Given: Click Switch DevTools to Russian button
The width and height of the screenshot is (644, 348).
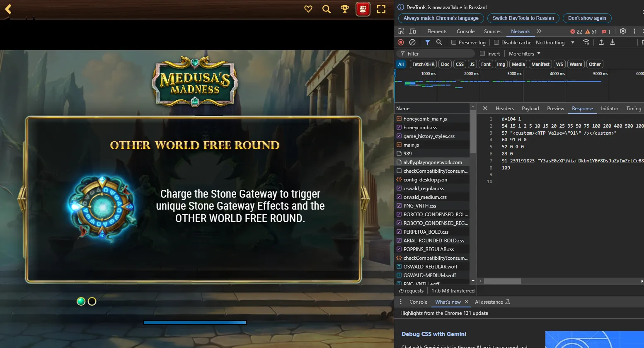Looking at the screenshot, I should pos(523,18).
